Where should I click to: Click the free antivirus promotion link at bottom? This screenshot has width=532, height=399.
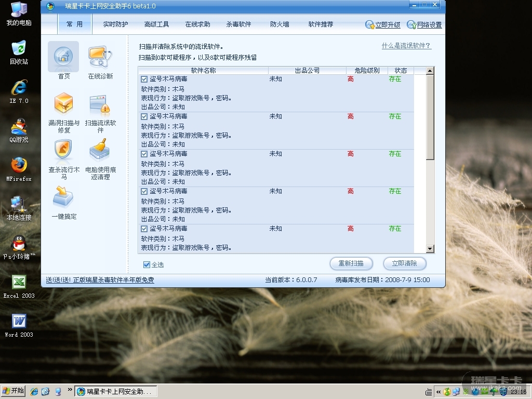click(100, 280)
